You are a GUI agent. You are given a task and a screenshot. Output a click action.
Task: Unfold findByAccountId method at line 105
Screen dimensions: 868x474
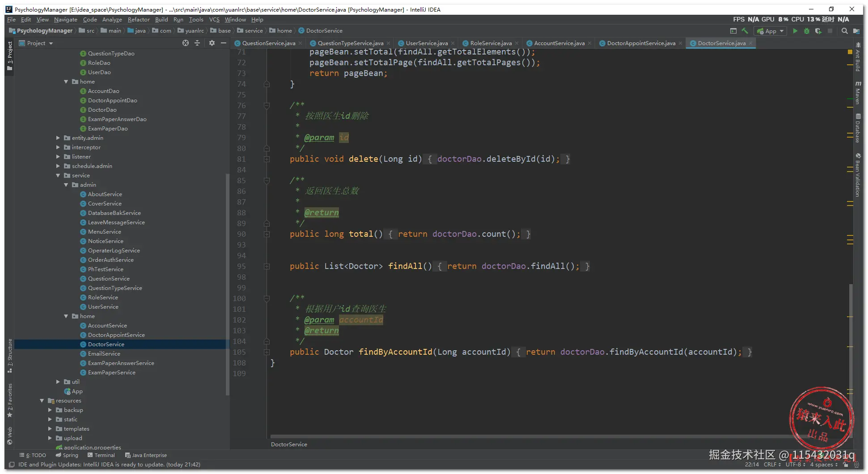coord(267,352)
